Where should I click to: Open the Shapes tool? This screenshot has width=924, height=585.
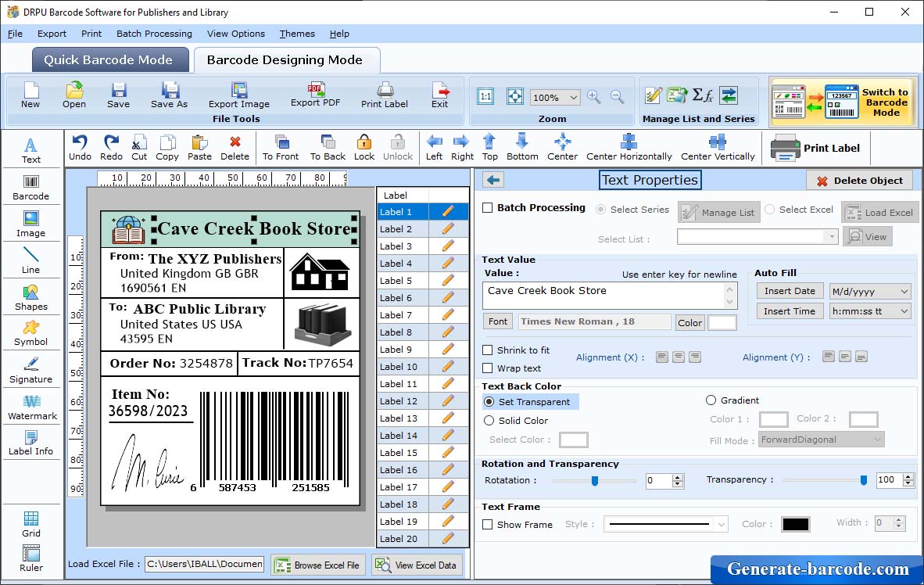click(30, 297)
